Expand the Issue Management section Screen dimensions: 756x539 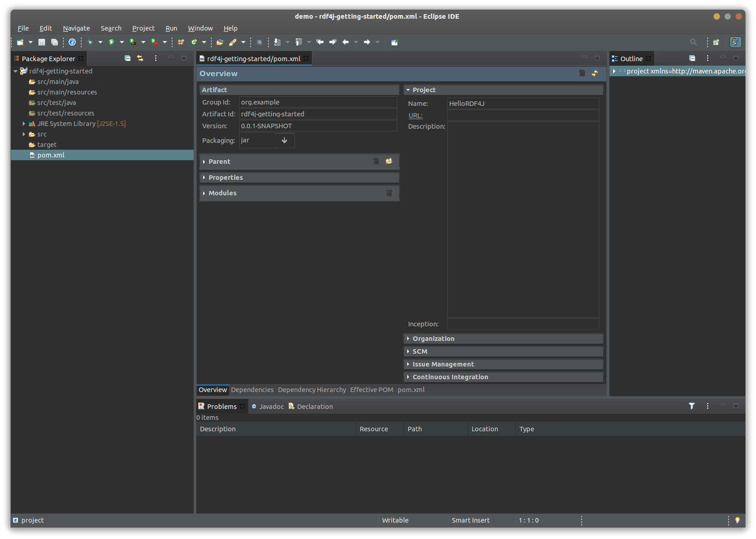point(408,364)
